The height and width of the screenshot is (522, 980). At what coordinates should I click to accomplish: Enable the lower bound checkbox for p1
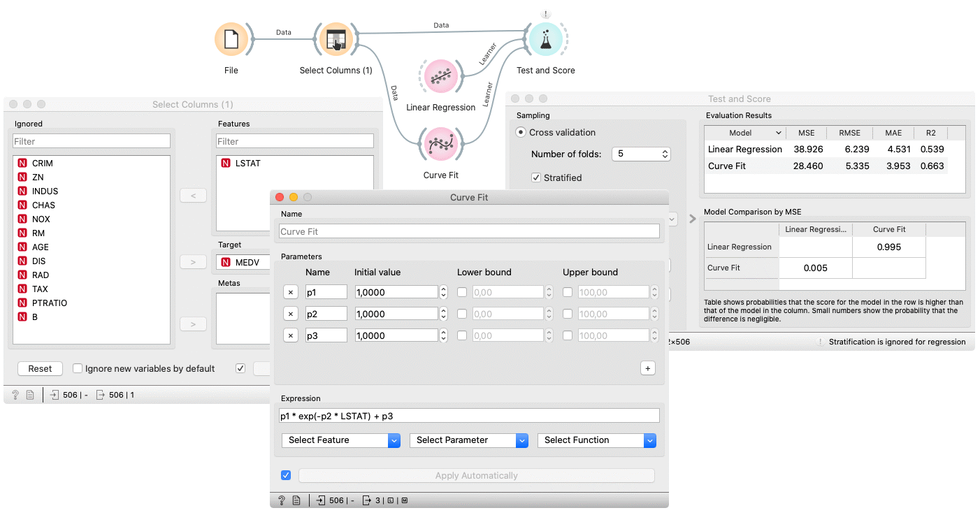coord(462,292)
